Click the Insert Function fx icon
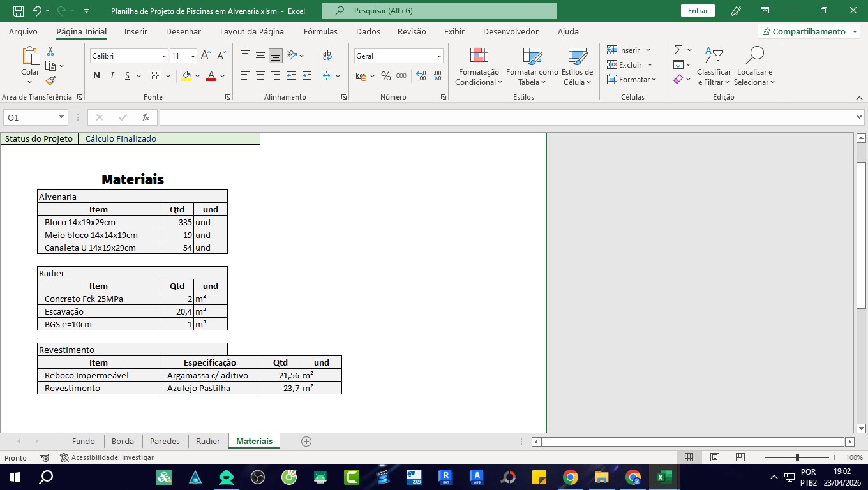 tap(146, 117)
